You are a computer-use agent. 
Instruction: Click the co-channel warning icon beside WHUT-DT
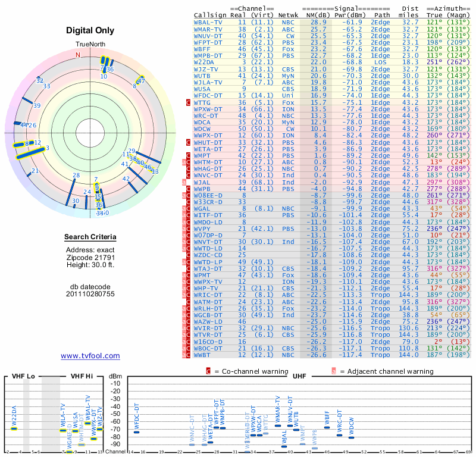[x=189, y=143]
